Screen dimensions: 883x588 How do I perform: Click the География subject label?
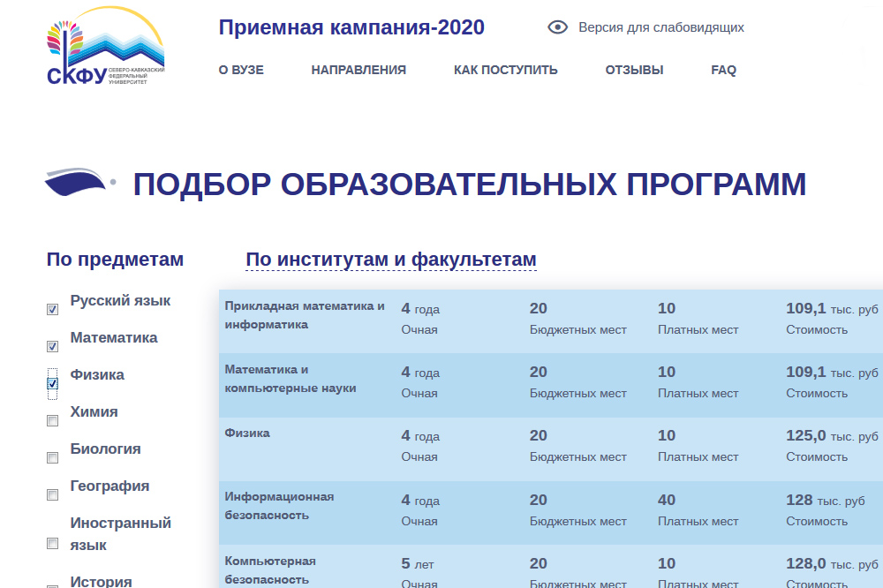(x=109, y=486)
